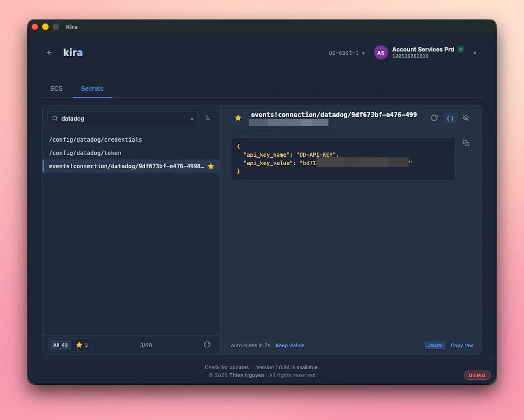The image size is (524, 420).
Task: Expand the Account Services Prd account menu
Action: pyautogui.click(x=475, y=53)
